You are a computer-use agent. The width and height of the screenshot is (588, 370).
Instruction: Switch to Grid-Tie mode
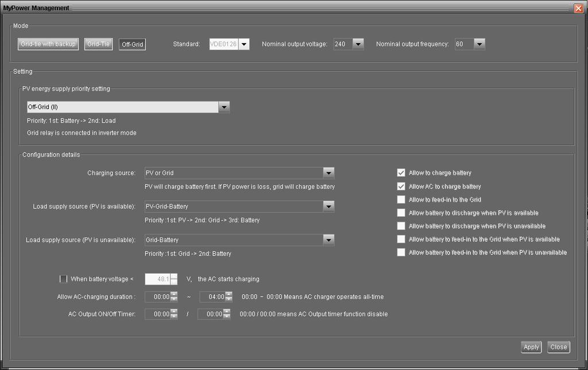pyautogui.click(x=98, y=44)
